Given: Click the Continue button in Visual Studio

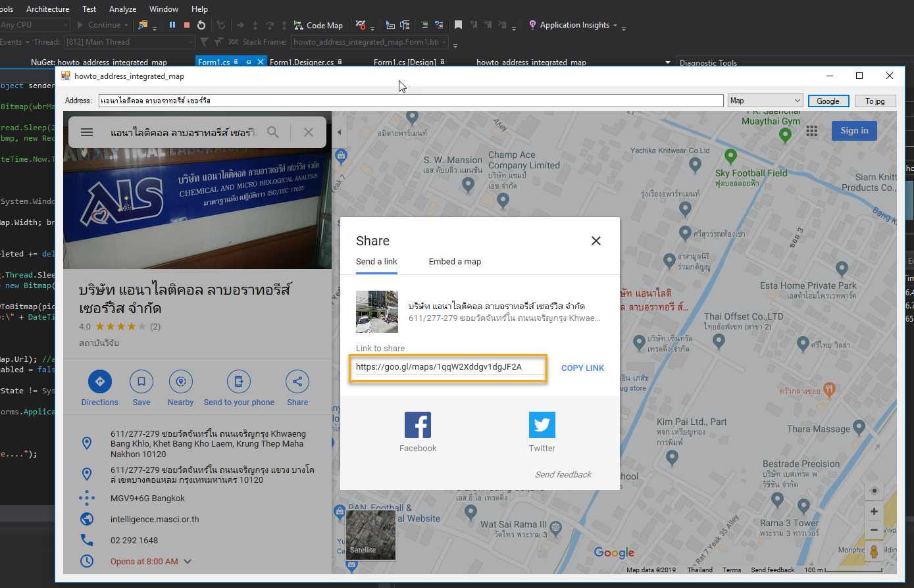Looking at the screenshot, I should pyautogui.click(x=103, y=25).
